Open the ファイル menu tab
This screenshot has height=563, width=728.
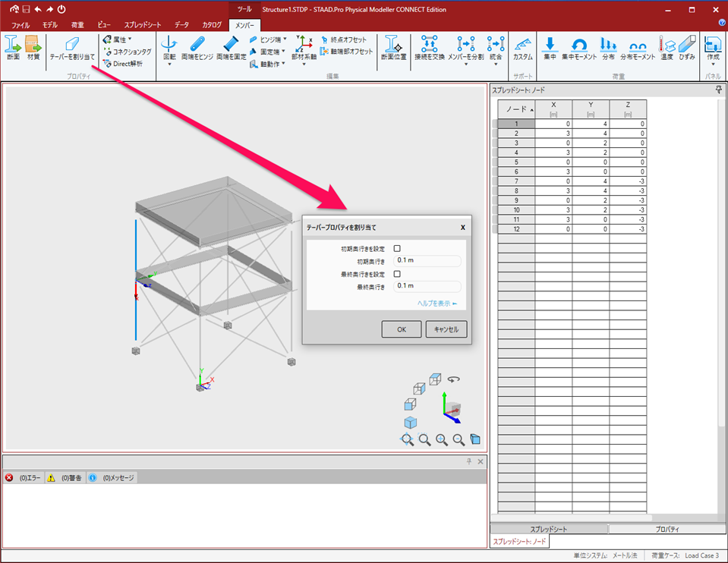click(x=20, y=25)
